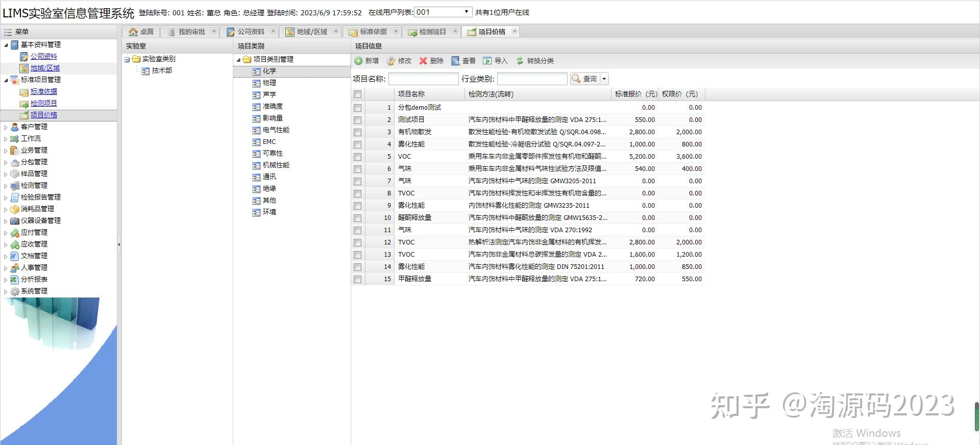Image resolution: width=980 pixels, height=445 pixels.
Task: Collapse the 基本资料管理 menu group
Action: click(6, 45)
